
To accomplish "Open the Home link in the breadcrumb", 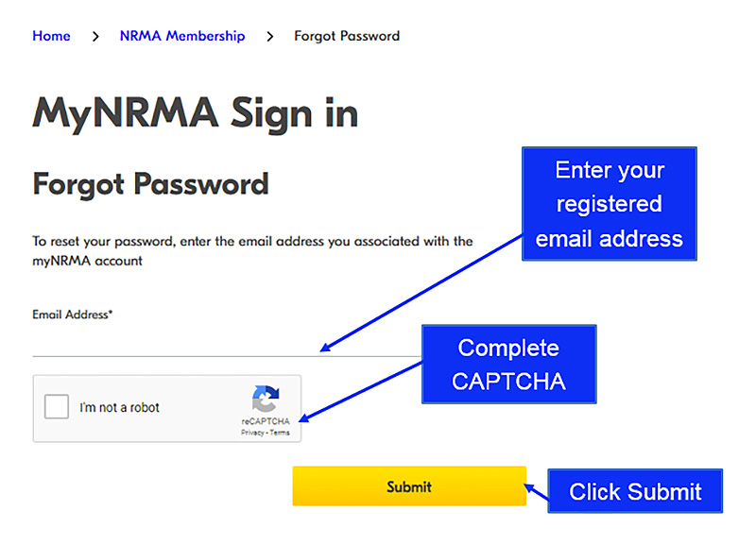I will click(51, 36).
